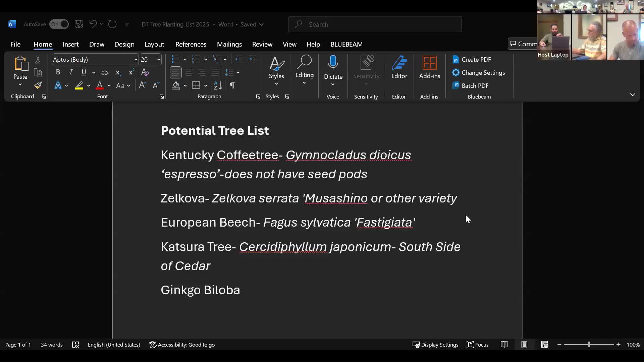The width and height of the screenshot is (644, 362).
Task: Open the Aptos font name dropdown
Action: coord(136,60)
